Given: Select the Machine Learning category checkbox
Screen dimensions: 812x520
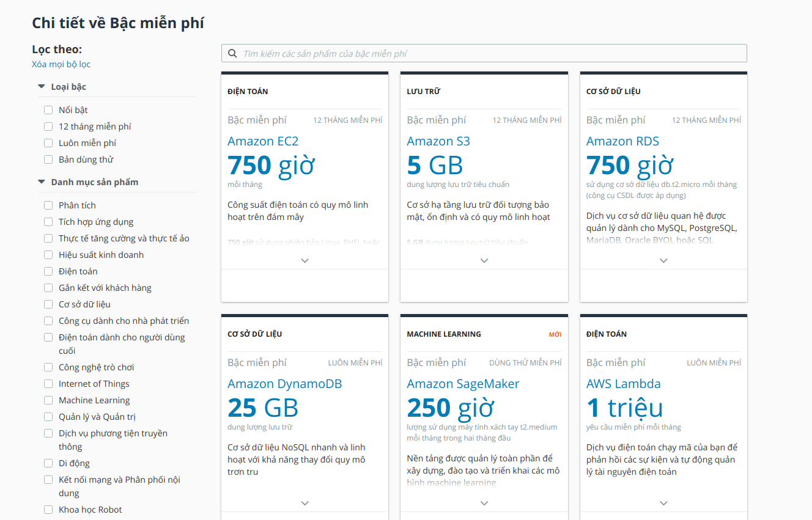Looking at the screenshot, I should coord(48,400).
